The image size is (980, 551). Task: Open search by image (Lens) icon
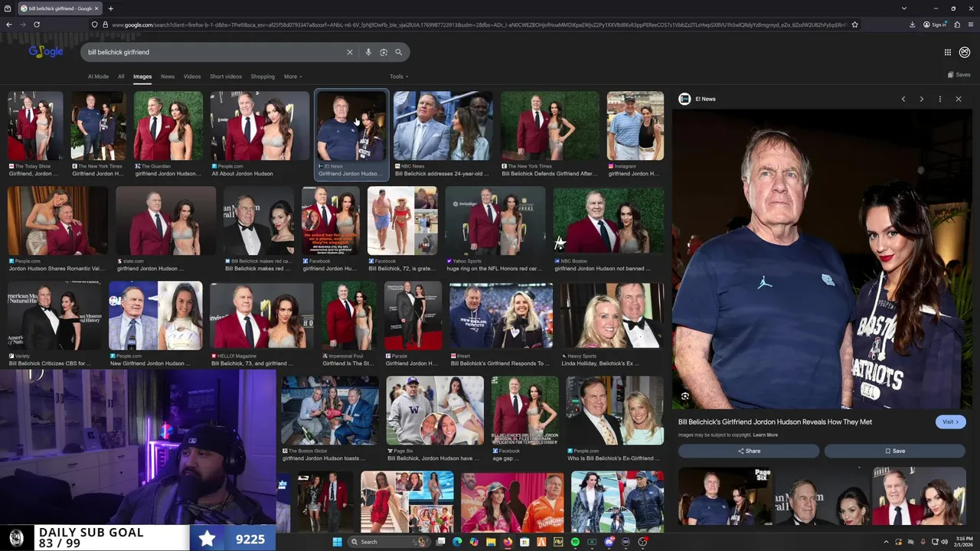pos(384,52)
